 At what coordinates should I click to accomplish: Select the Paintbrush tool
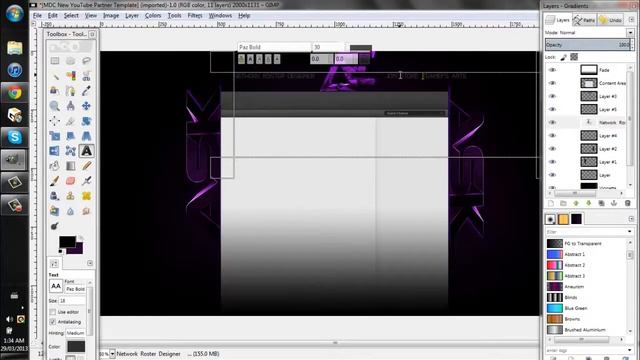pyautogui.click(x=55, y=181)
